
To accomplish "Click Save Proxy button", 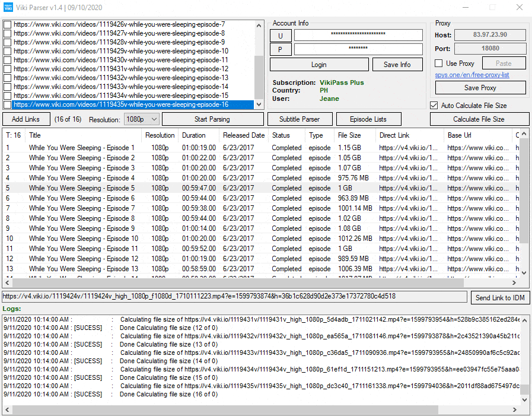I will coord(480,88).
